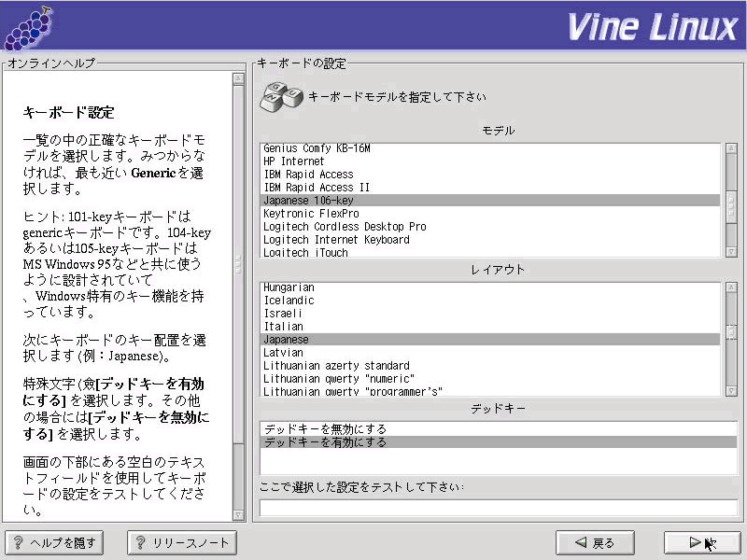Select Logitech Internet Keyboard model
The height and width of the screenshot is (560, 747).
pos(489,240)
